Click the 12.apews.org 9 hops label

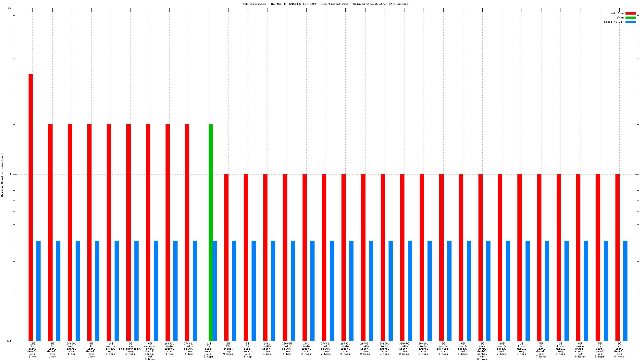tap(228, 349)
